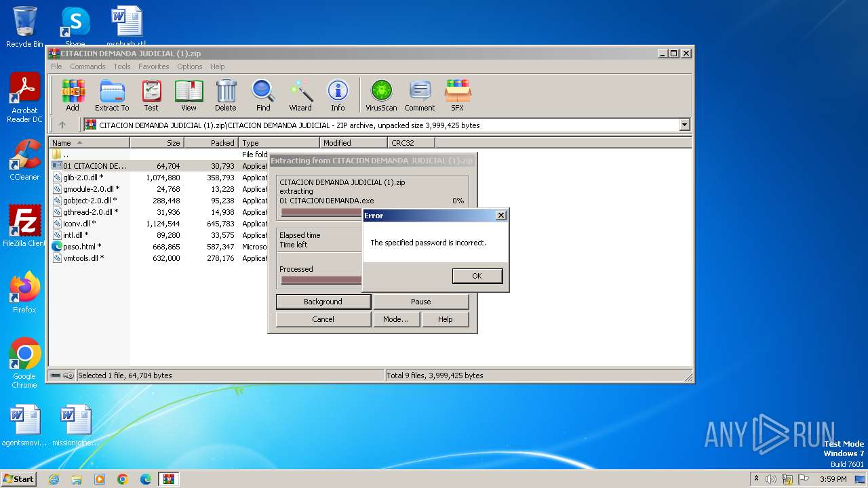Sort by the Size column header

[157, 143]
